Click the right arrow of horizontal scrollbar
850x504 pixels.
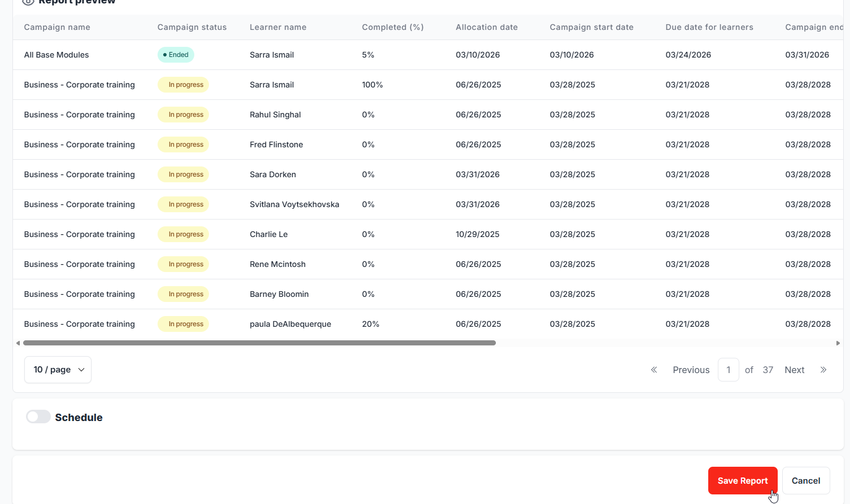coord(838,343)
